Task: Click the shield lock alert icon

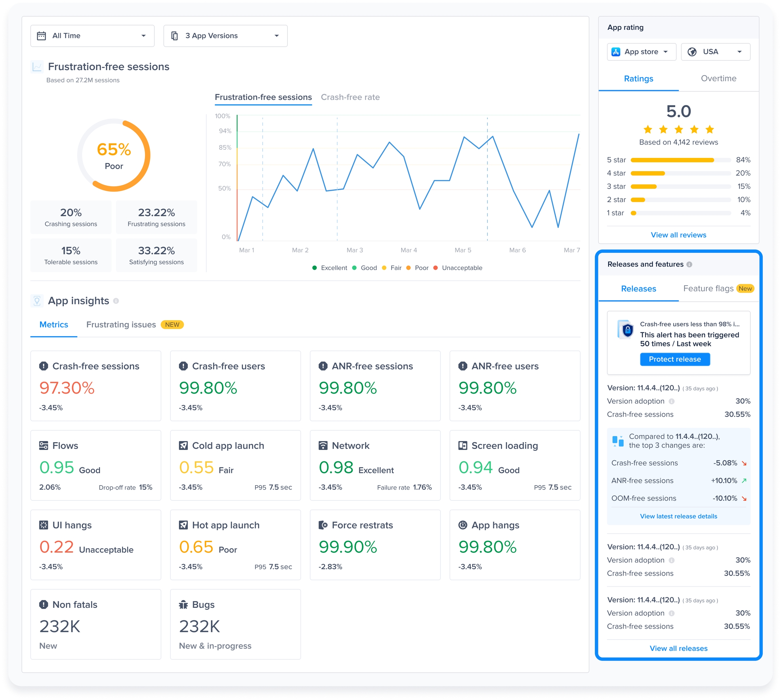Action: click(x=627, y=330)
